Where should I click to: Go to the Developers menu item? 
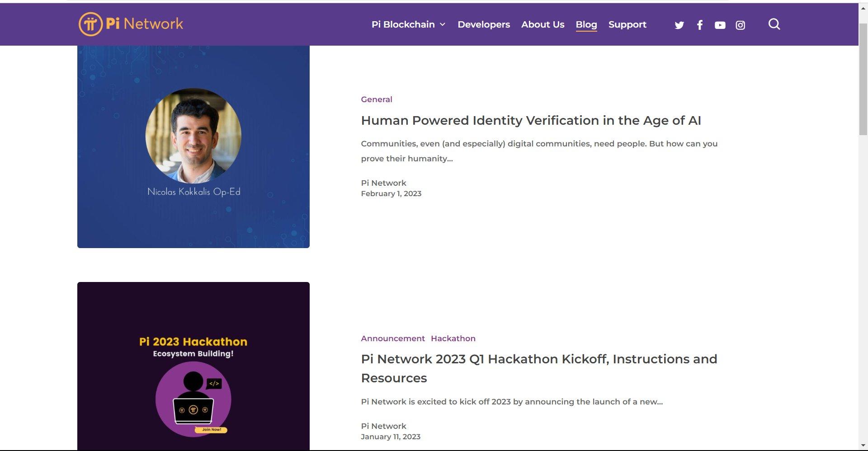(483, 24)
